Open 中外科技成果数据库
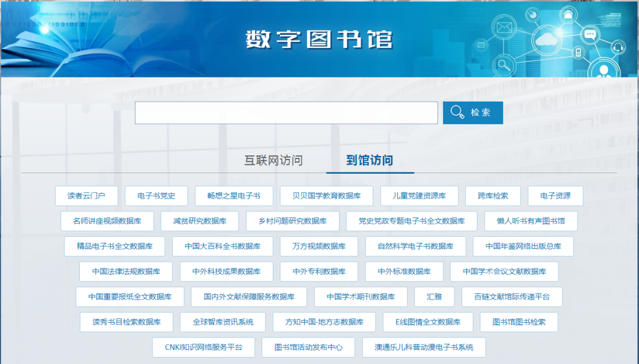Screen dimensions: 639x364 coord(226,272)
